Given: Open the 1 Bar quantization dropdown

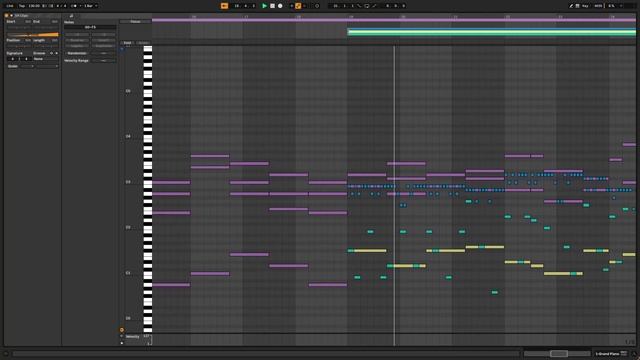Looking at the screenshot, I should click(90, 6).
